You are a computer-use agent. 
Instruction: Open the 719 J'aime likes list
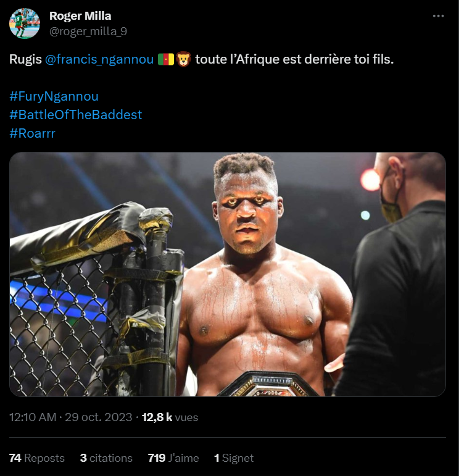click(x=173, y=458)
